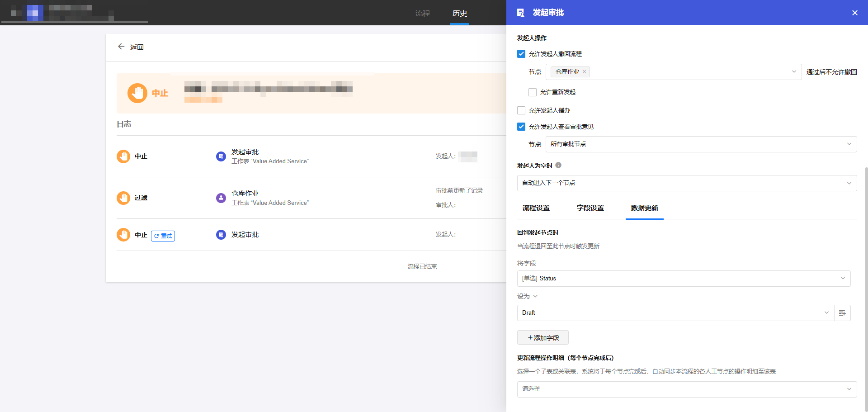This screenshot has width=868, height=412.
Task: Open the 所有审批节点 dropdown
Action: point(701,144)
